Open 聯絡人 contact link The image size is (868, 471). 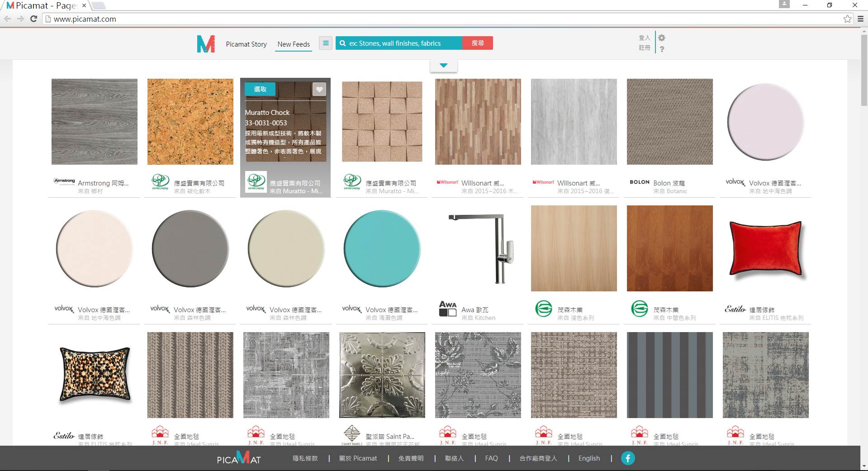pyautogui.click(x=454, y=458)
